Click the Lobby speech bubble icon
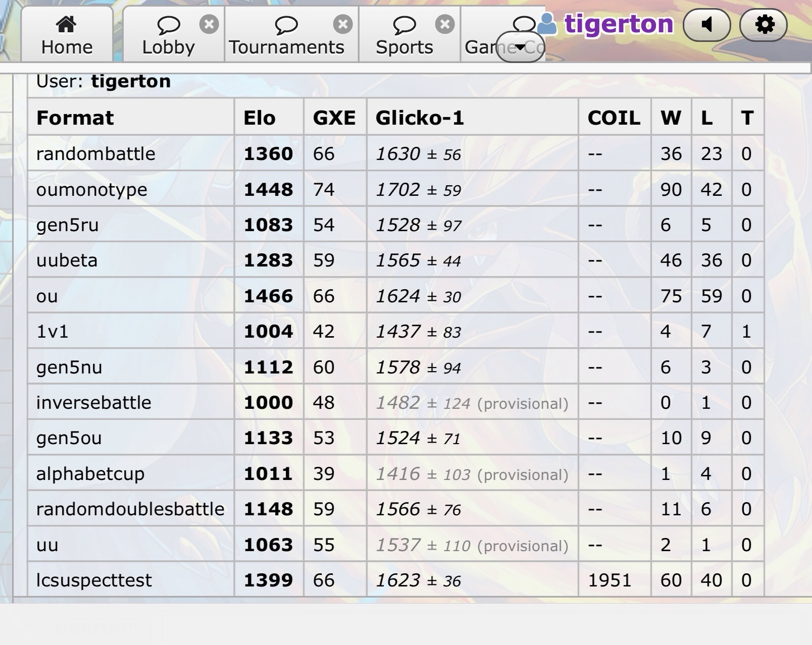This screenshot has height=645, width=812. [x=168, y=25]
